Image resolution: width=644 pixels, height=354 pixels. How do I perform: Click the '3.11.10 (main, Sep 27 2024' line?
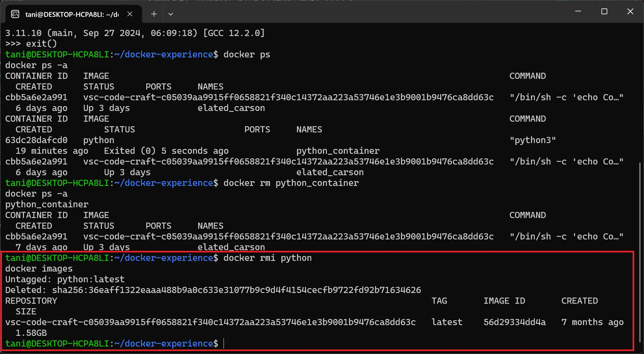(x=135, y=33)
